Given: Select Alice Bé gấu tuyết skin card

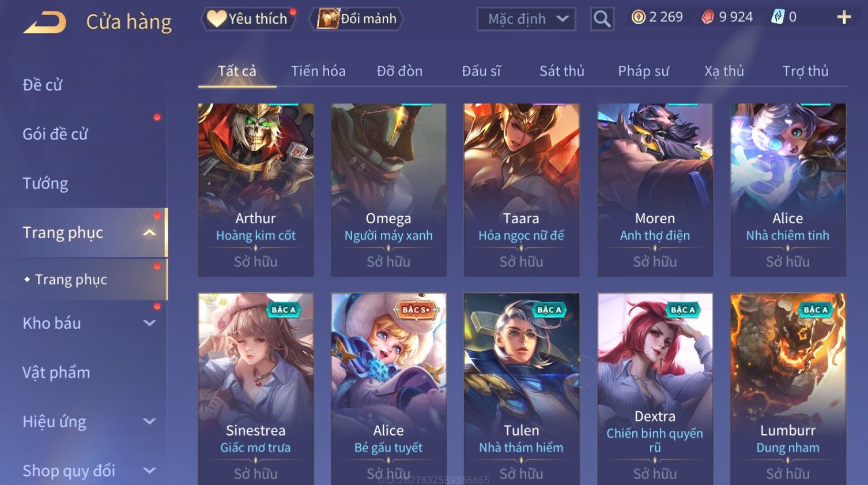Looking at the screenshot, I should [388, 389].
